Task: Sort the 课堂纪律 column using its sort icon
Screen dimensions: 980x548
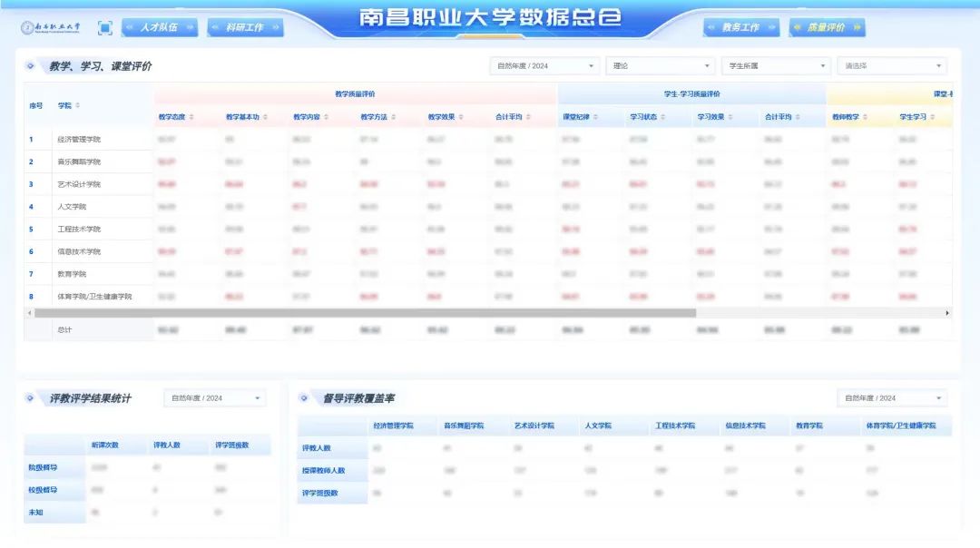Action: click(596, 117)
